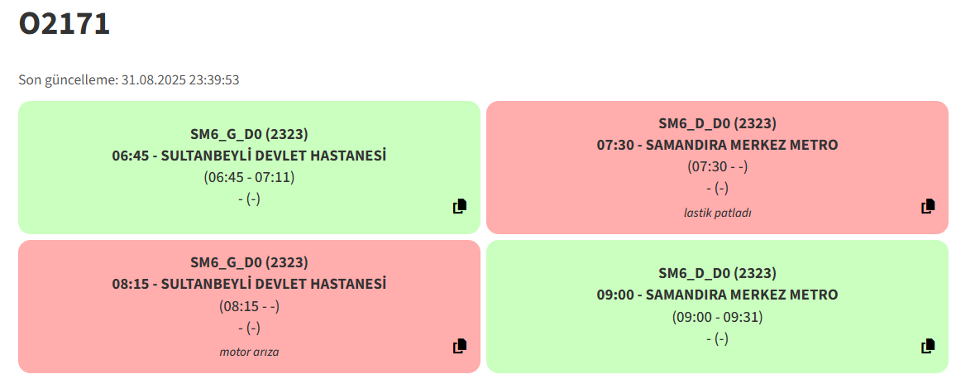The image size is (980, 379).
Task: Click the SM6_D_D0 (2323) label in 09:00 card
Action: (x=718, y=273)
